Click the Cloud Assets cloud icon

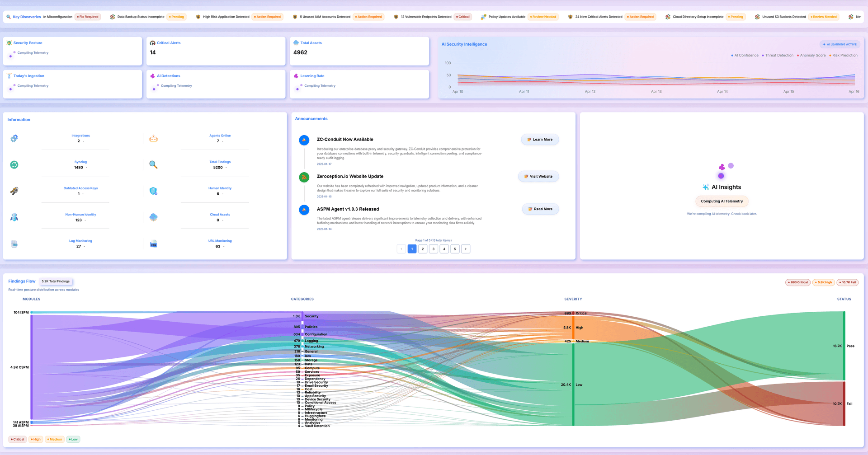point(154,217)
